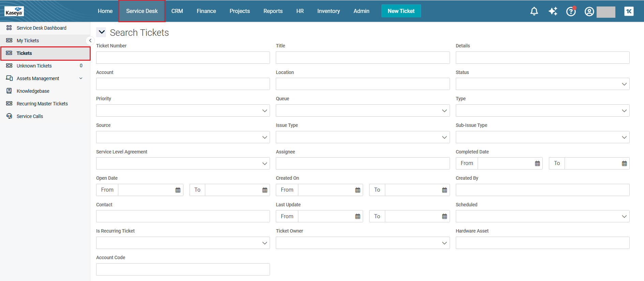
Task: Open calendar picker for Open Date To
Action: 265,190
